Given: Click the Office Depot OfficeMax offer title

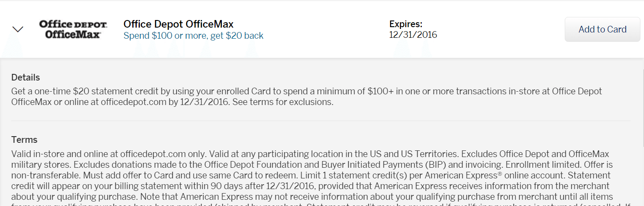Looking at the screenshot, I should (178, 24).
